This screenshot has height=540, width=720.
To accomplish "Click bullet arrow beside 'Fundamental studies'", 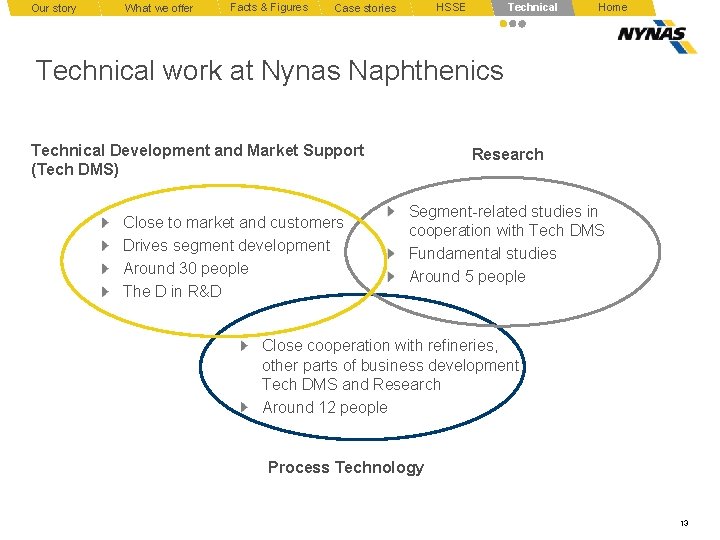I will [391, 253].
